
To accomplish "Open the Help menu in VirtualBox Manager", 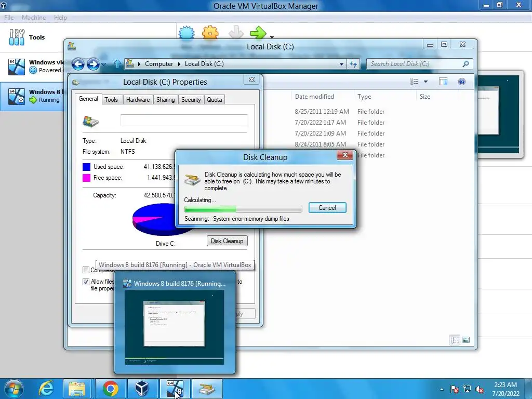I will pos(60,17).
